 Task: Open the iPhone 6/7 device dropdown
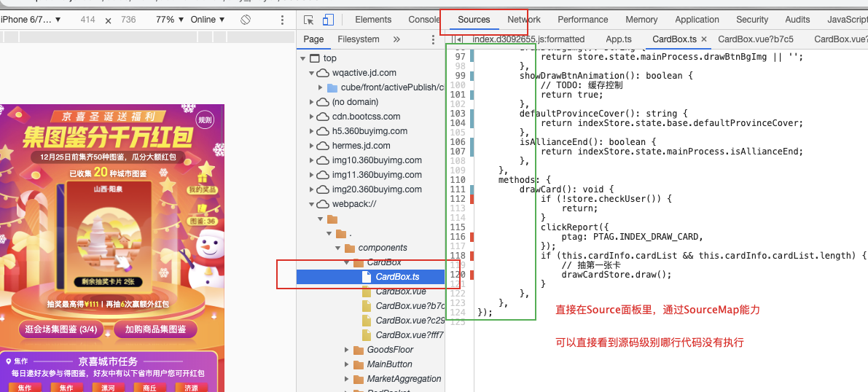31,20
